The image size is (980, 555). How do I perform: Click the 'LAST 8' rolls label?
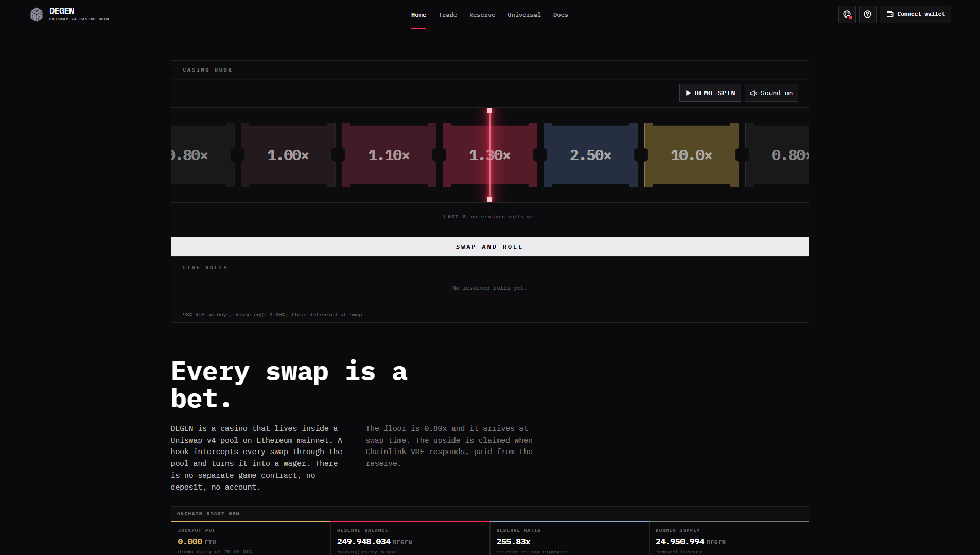pyautogui.click(x=455, y=217)
